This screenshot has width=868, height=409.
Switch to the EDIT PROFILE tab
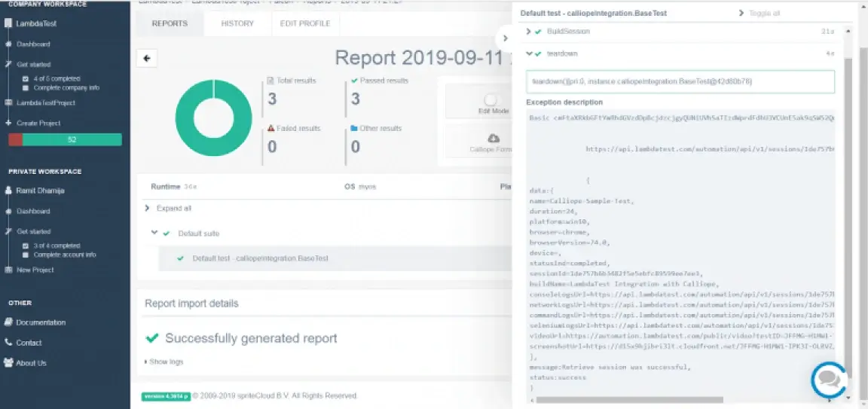[305, 24]
